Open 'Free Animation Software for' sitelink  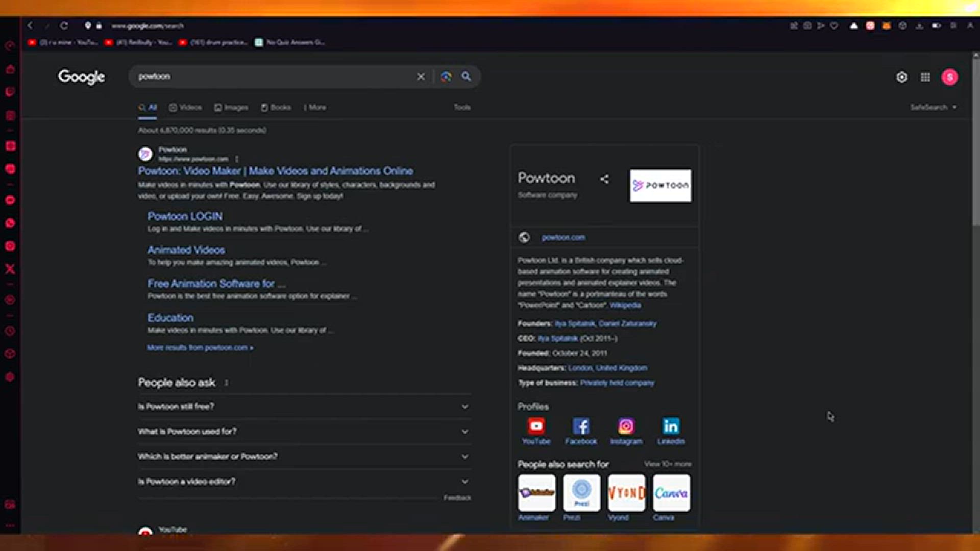(216, 284)
